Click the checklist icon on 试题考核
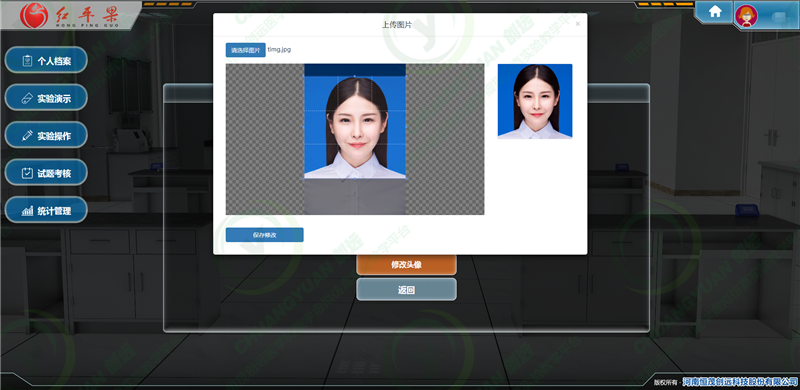This screenshot has height=390, width=800. click(x=27, y=173)
